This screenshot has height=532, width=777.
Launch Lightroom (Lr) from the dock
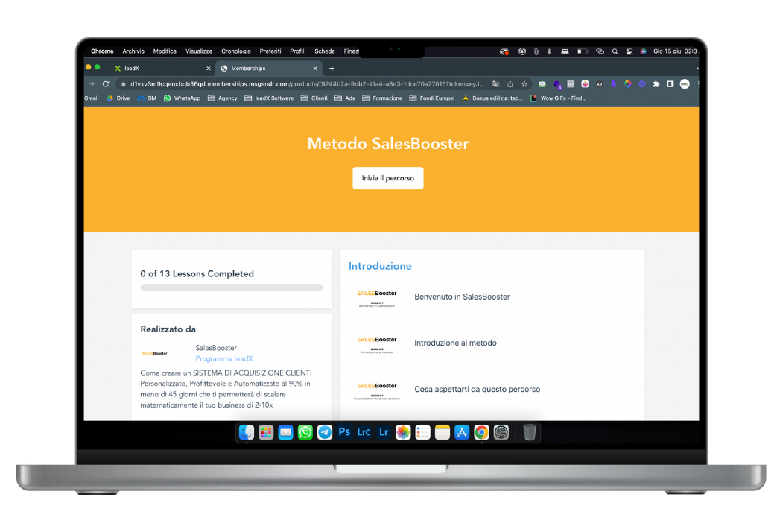(x=384, y=432)
